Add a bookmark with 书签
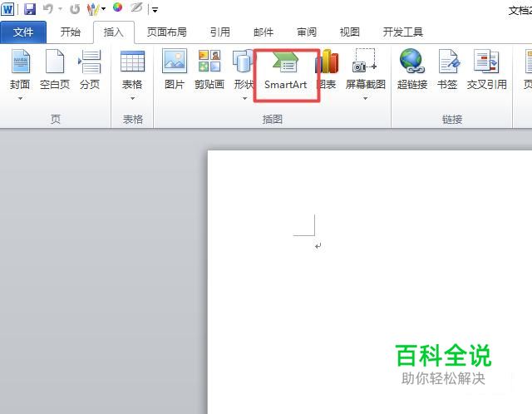532x414 pixels. point(447,70)
